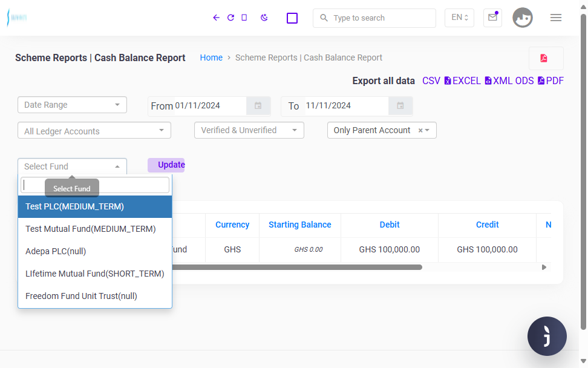Select Test Mutual Fund(MEDIUM_TERM) option
Image resolution: width=588 pixels, height=368 pixels.
[95, 229]
